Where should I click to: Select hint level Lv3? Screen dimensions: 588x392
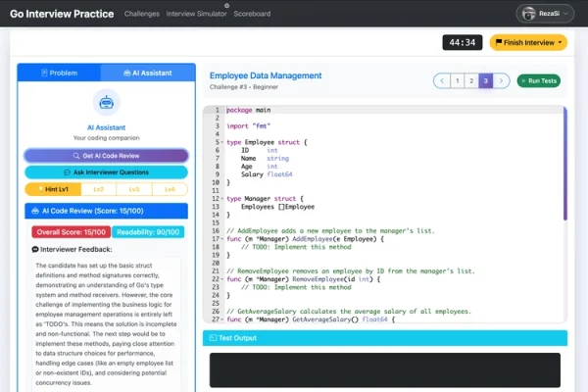tap(134, 189)
